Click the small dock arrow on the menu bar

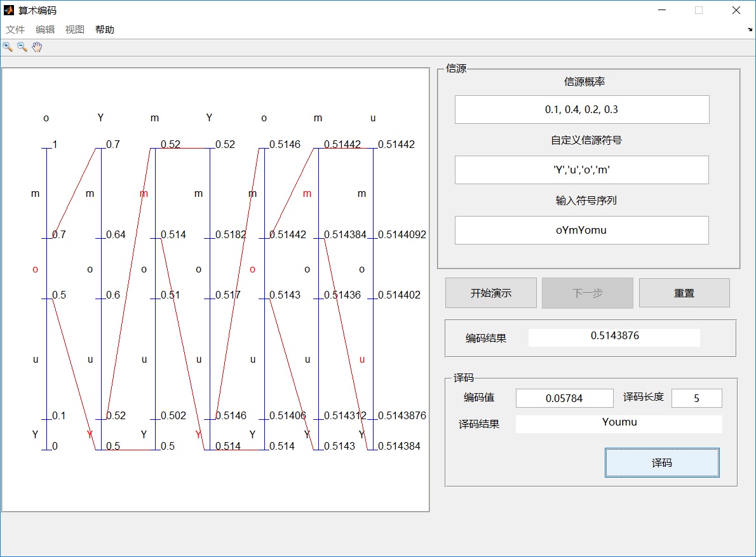[x=750, y=30]
